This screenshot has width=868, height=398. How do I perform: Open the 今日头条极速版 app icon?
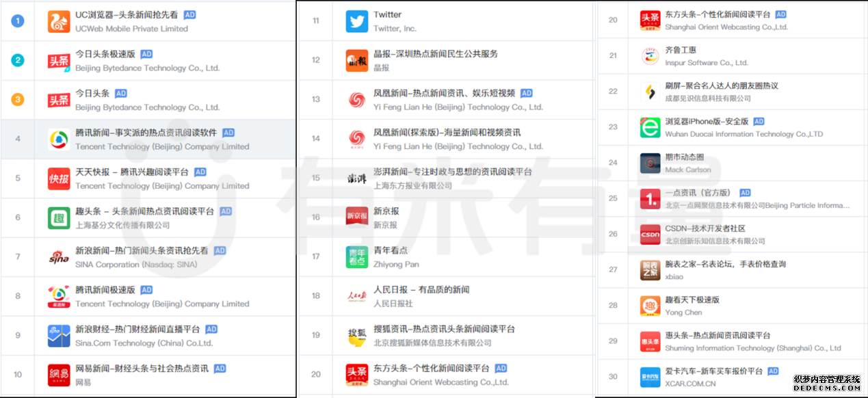pyautogui.click(x=59, y=61)
